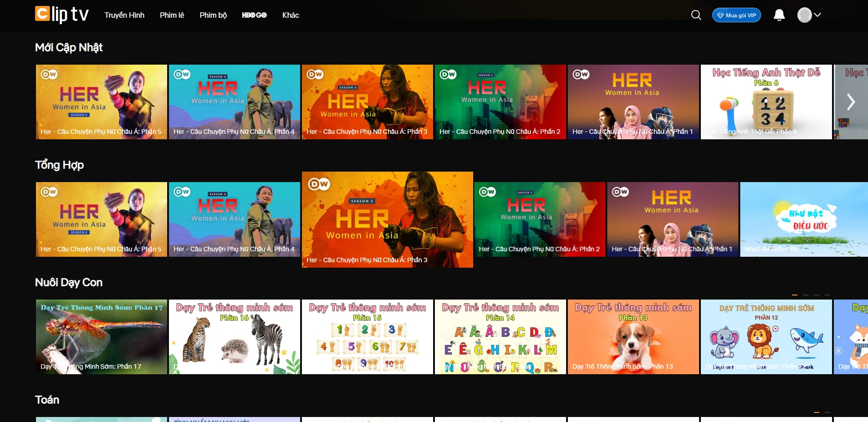Open Her Phần 5 in Mới Cập Nhật
Viewport: 868px width, 422px height.
[x=102, y=102]
